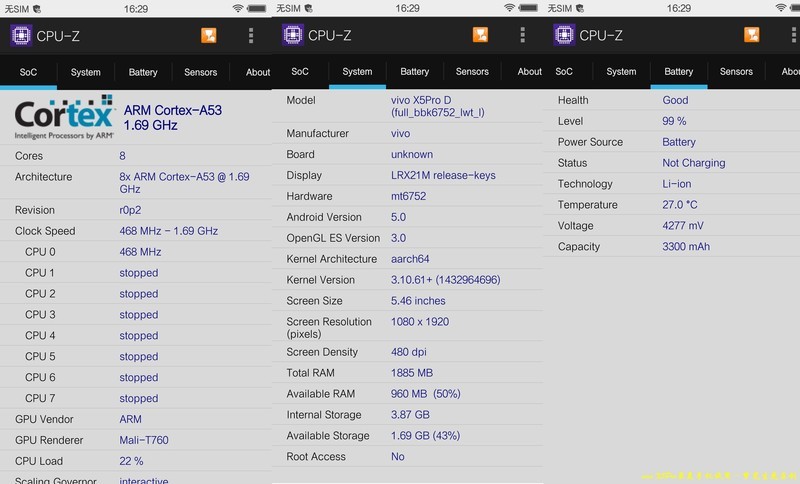This screenshot has height=484, width=800.
Task: Select Battery tab in right screen
Action: coord(679,71)
